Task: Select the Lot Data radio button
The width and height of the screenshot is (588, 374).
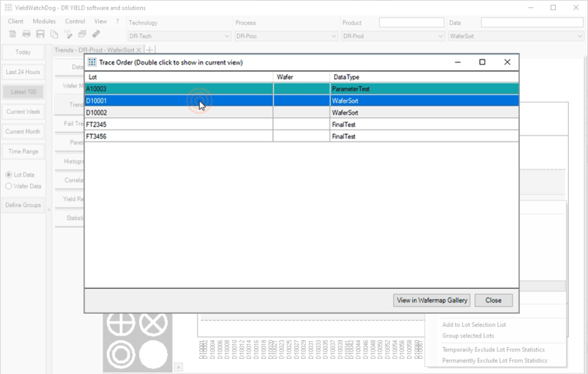Action: click(x=9, y=175)
